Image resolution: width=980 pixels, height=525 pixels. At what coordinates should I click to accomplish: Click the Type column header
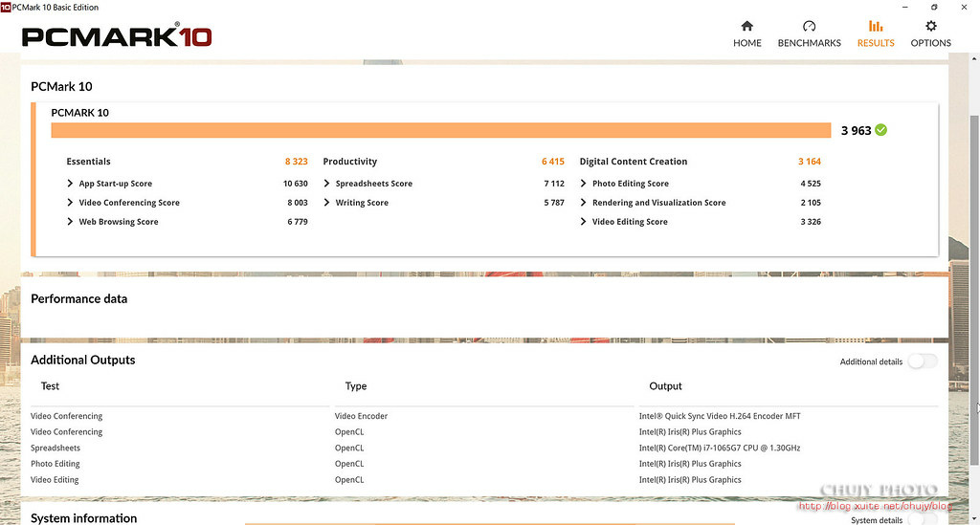[x=356, y=386]
